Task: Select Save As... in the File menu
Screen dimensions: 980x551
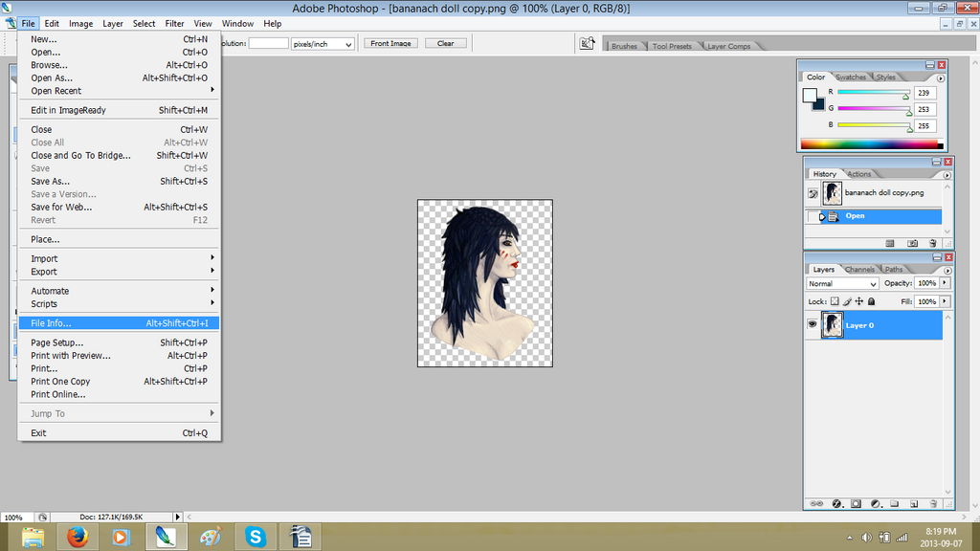Action: 119,181
